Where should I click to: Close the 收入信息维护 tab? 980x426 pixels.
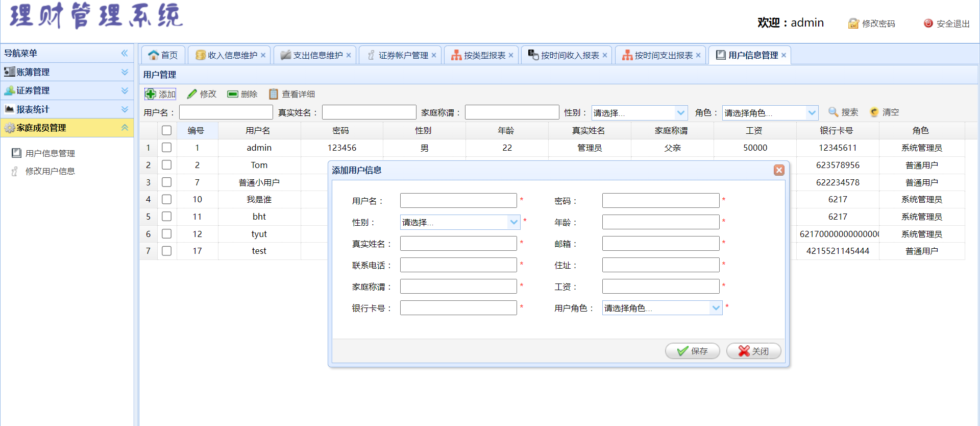pos(263,55)
